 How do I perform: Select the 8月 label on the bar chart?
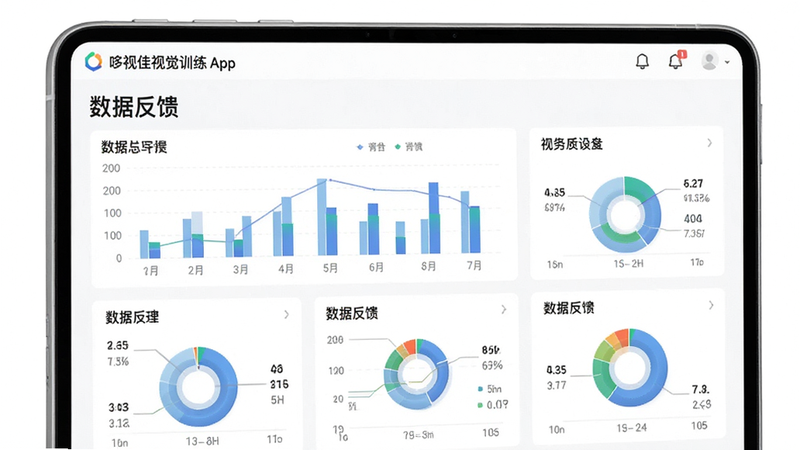tap(429, 266)
